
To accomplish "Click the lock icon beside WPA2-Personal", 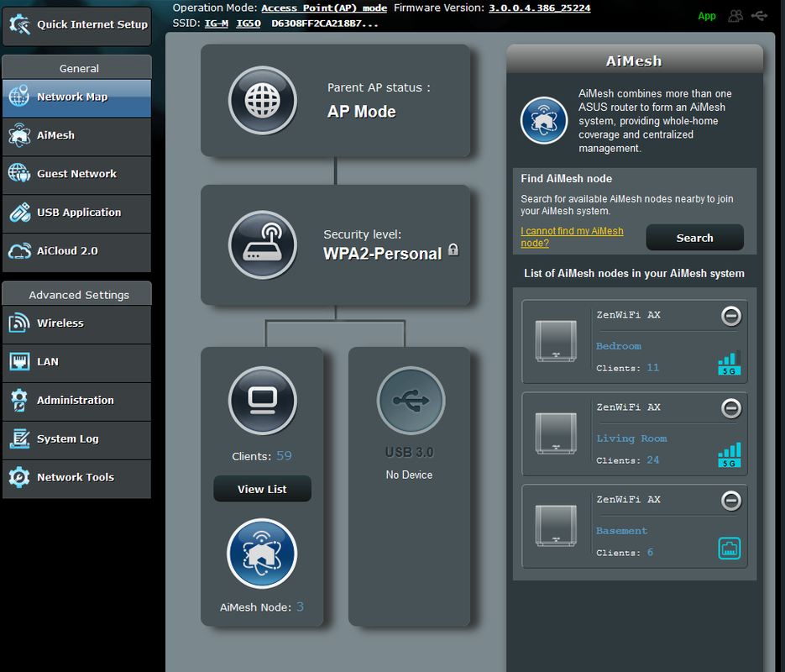I will tap(453, 249).
